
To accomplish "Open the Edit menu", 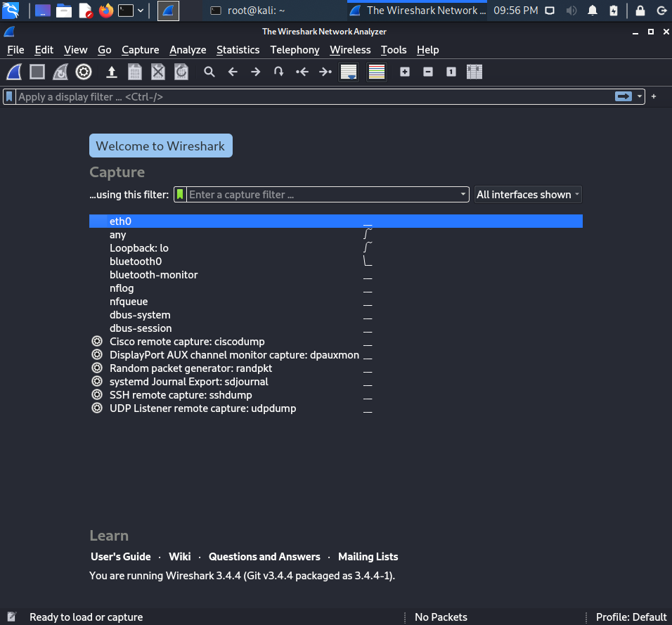I will click(44, 50).
